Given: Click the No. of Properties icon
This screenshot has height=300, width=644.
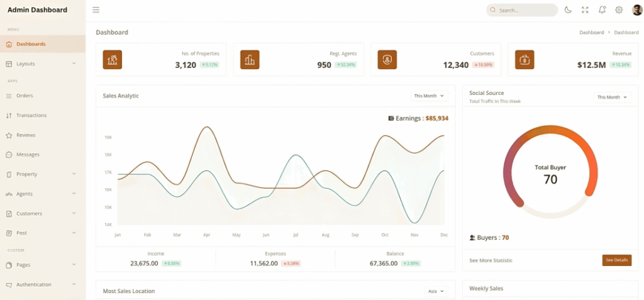Looking at the screenshot, I should click(x=113, y=60).
